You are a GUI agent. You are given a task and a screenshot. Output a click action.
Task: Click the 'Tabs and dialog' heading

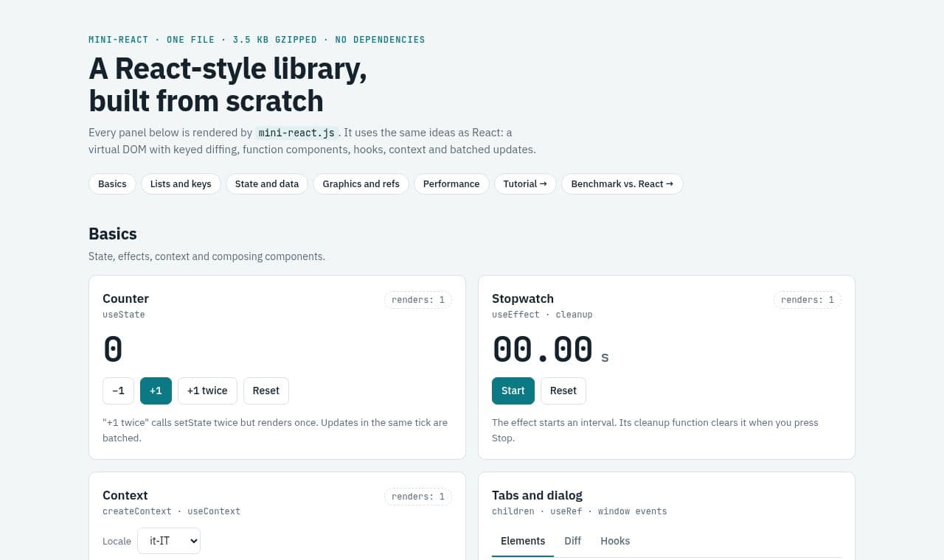point(537,495)
